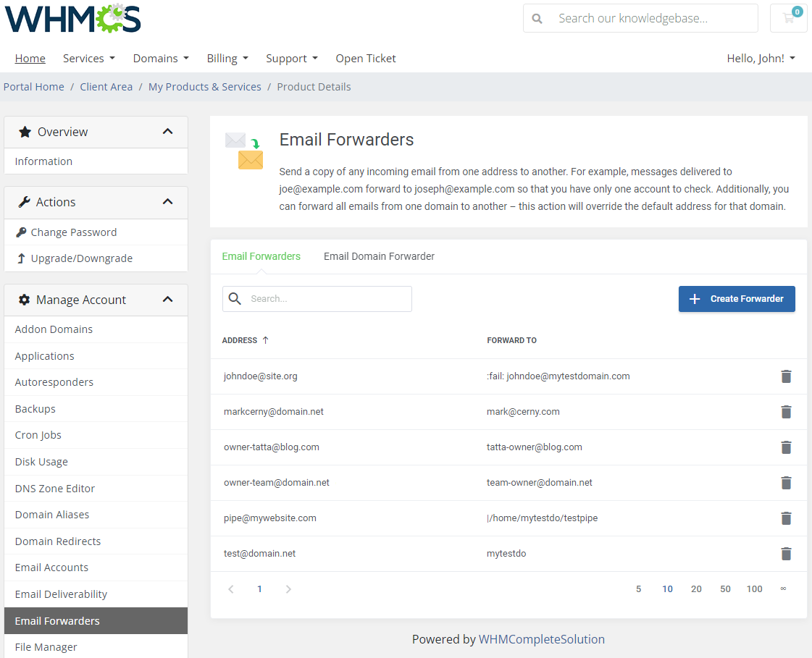Open the Services dropdown menu
The width and height of the screenshot is (812, 658).
pos(88,59)
